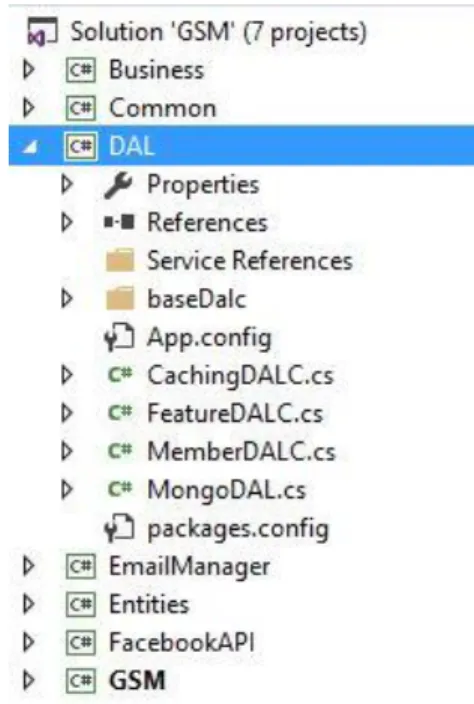Click the C# project icon next to Business
474x704 pixels.
pos(81,70)
